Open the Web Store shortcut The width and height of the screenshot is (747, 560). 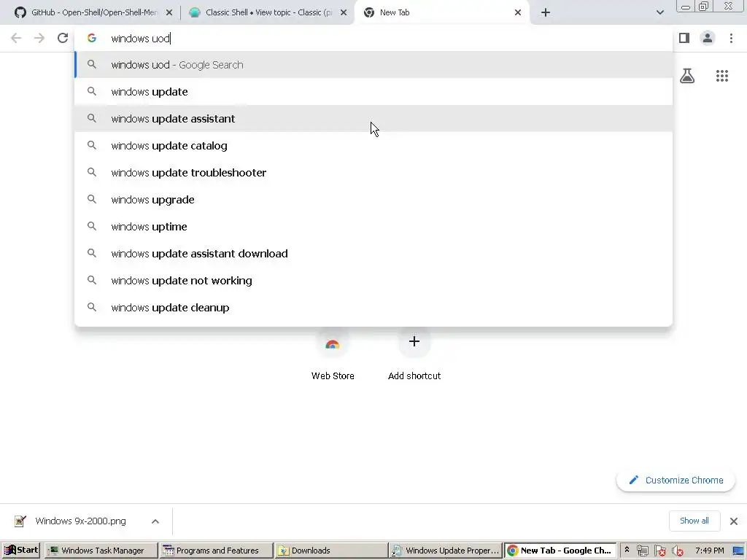333,355
